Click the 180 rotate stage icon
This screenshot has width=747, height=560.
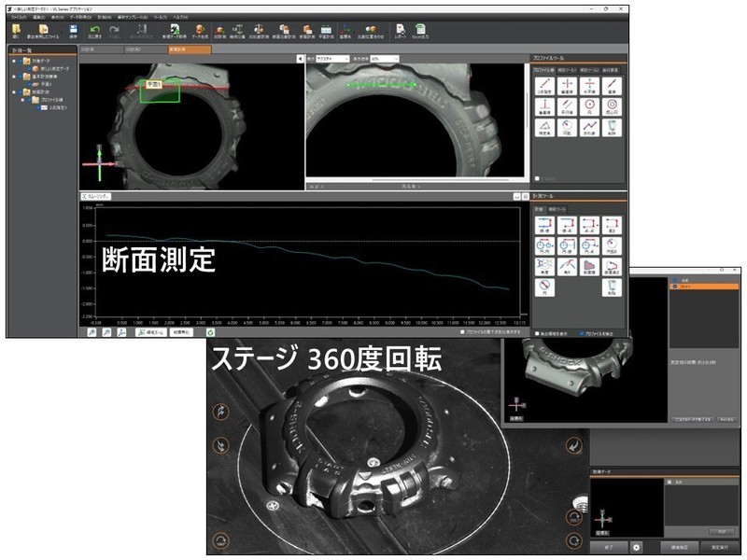(x=220, y=541)
